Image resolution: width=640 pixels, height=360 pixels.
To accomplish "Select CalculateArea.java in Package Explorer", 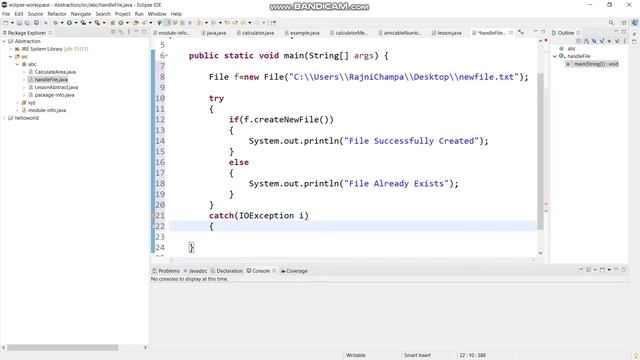I will (52, 72).
